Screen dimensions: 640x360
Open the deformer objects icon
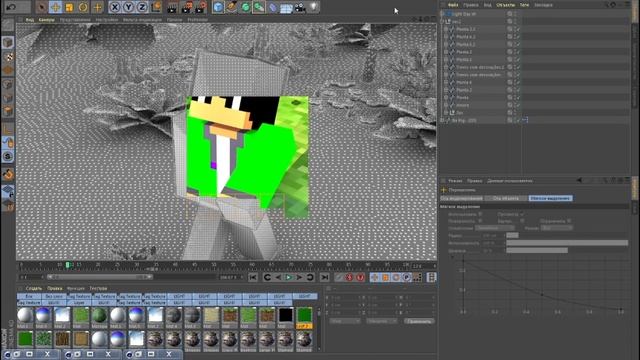pyautogui.click(x=272, y=7)
